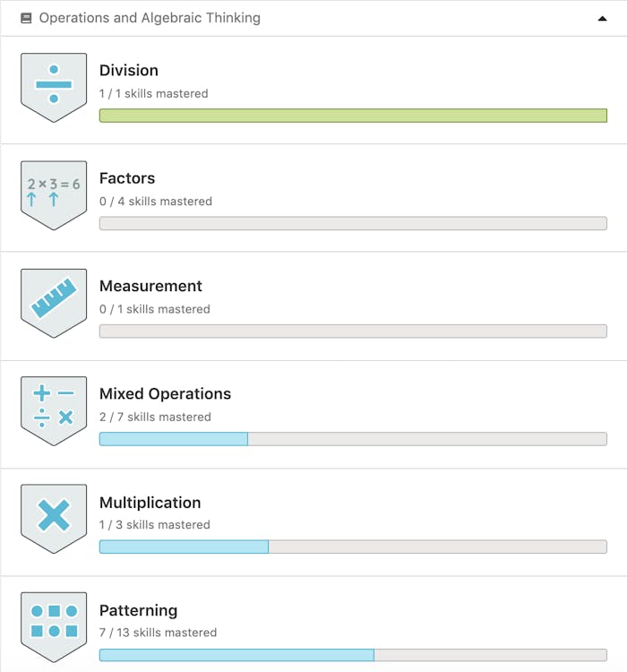Click the "7 / 13 skills mastered" text
This screenshot has height=672, width=627.
158,633
